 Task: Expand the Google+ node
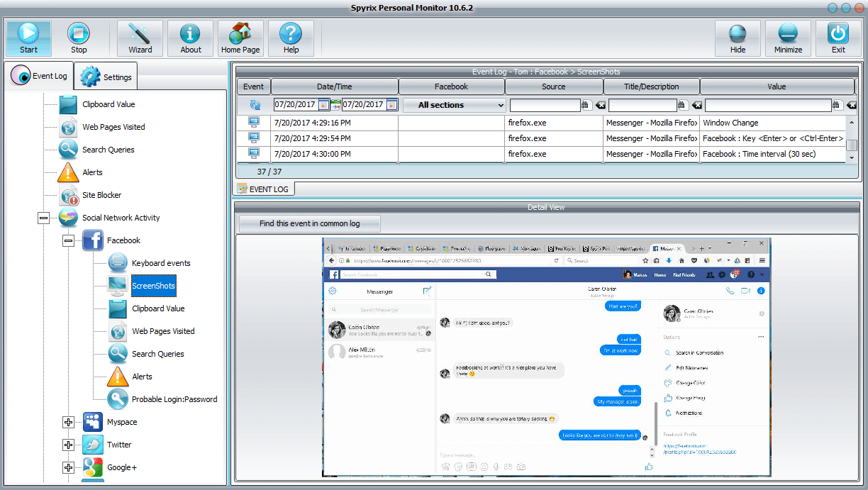tap(68, 468)
